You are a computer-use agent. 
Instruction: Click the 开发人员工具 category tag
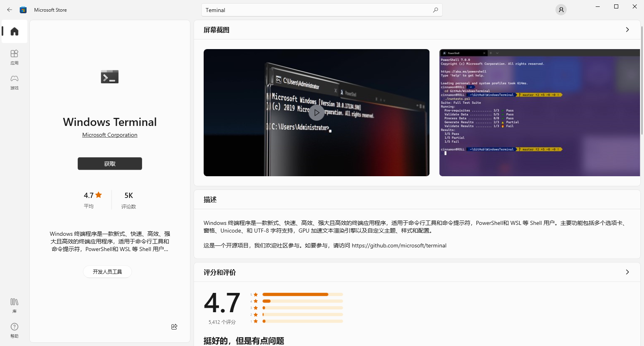click(x=107, y=272)
